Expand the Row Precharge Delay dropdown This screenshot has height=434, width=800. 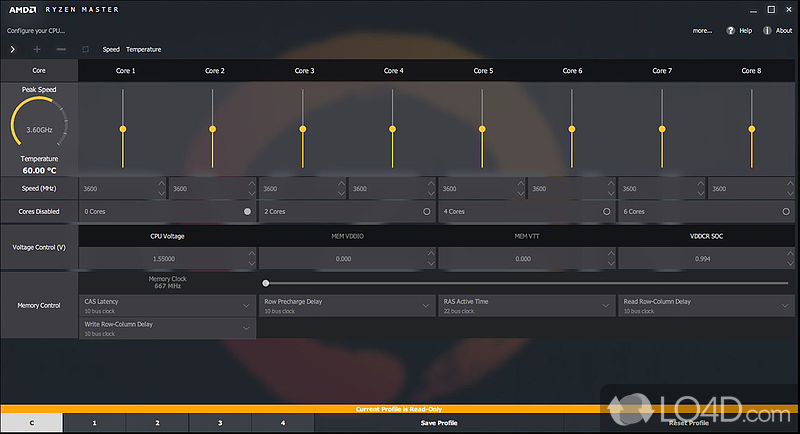click(426, 305)
